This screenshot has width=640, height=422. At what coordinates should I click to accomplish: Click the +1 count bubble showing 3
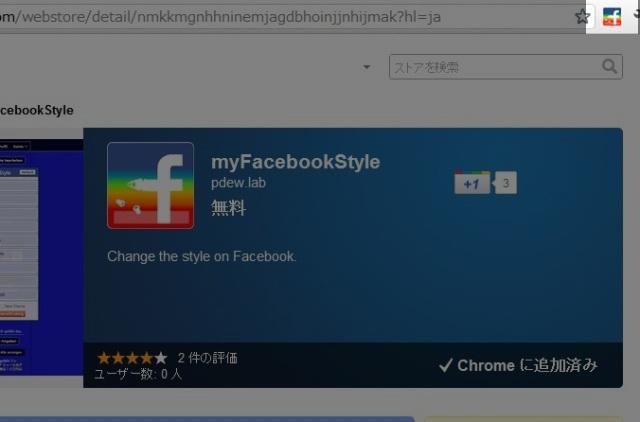[505, 183]
